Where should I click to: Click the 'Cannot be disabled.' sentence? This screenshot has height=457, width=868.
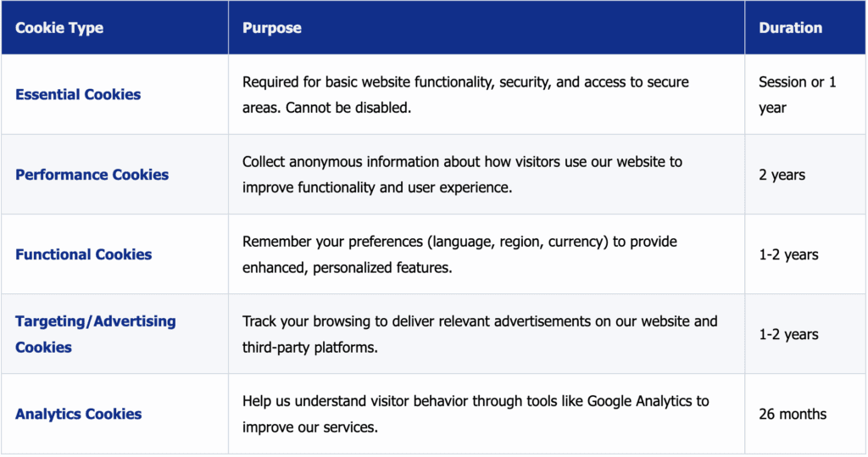click(x=348, y=109)
